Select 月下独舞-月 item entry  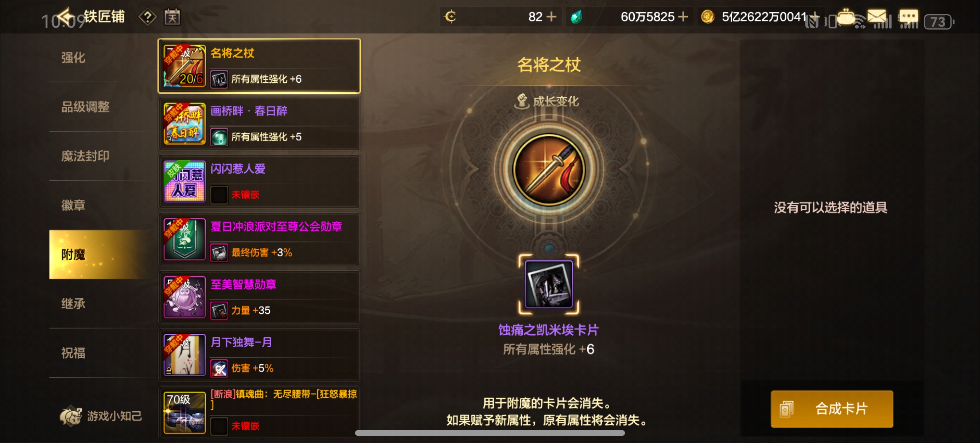(x=260, y=355)
